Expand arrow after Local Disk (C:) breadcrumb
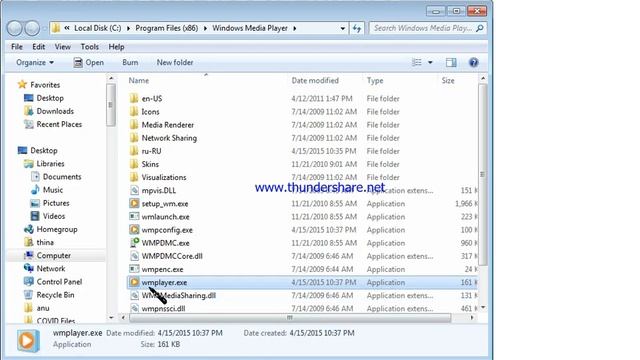Screen dimensions: 640x360 (128, 28)
